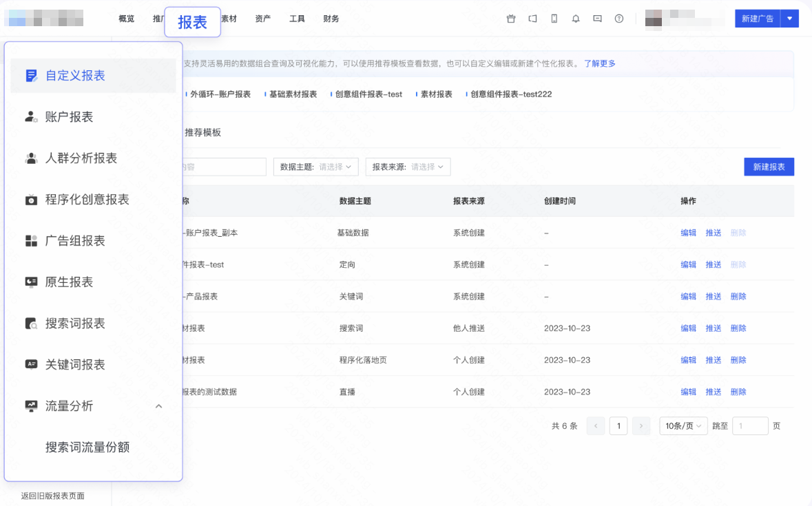Click the next page arrow in pagination
812x506 pixels.
pos(641,425)
